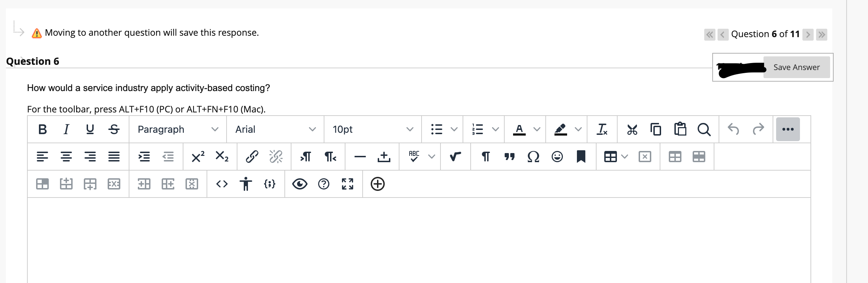Increase paragraph indent
Screen dimensions: 868x283
pyautogui.click(x=144, y=157)
